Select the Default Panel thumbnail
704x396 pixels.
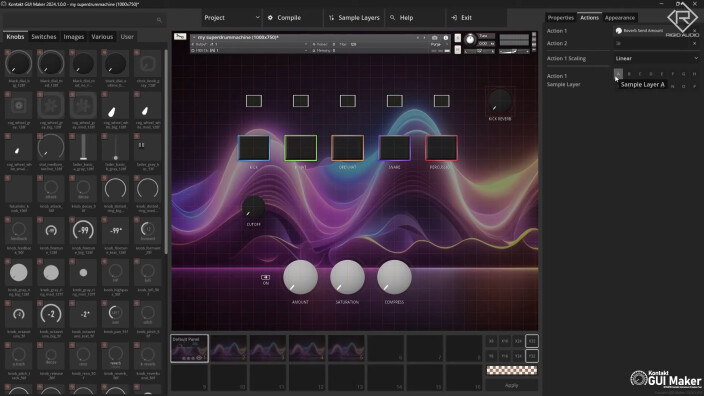point(189,348)
